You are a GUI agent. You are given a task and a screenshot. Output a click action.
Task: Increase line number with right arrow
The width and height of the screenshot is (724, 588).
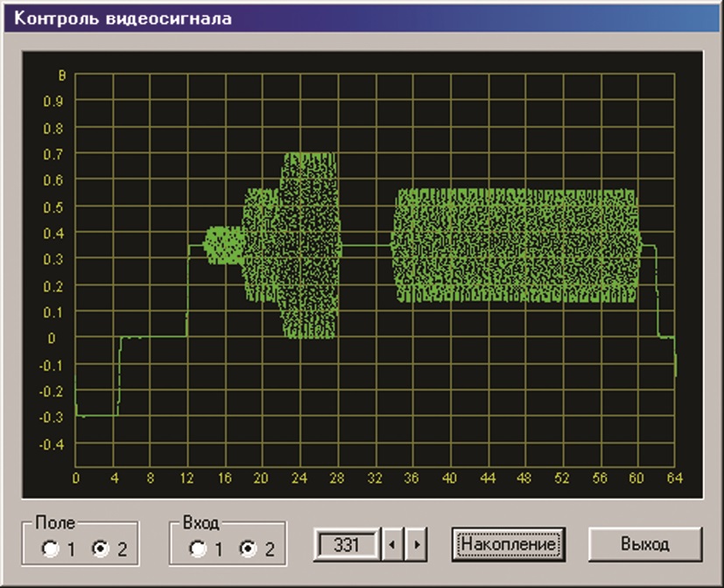click(x=416, y=545)
